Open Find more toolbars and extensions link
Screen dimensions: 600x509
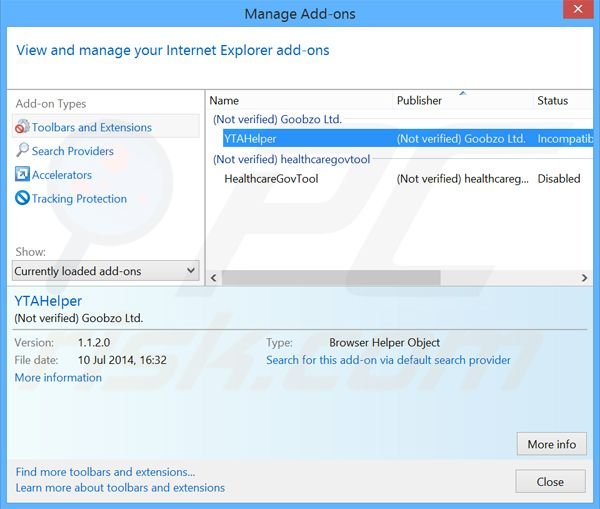105,472
